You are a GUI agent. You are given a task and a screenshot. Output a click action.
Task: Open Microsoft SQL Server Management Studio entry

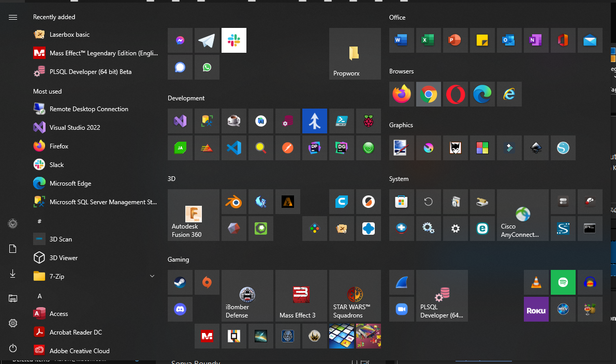tap(95, 202)
